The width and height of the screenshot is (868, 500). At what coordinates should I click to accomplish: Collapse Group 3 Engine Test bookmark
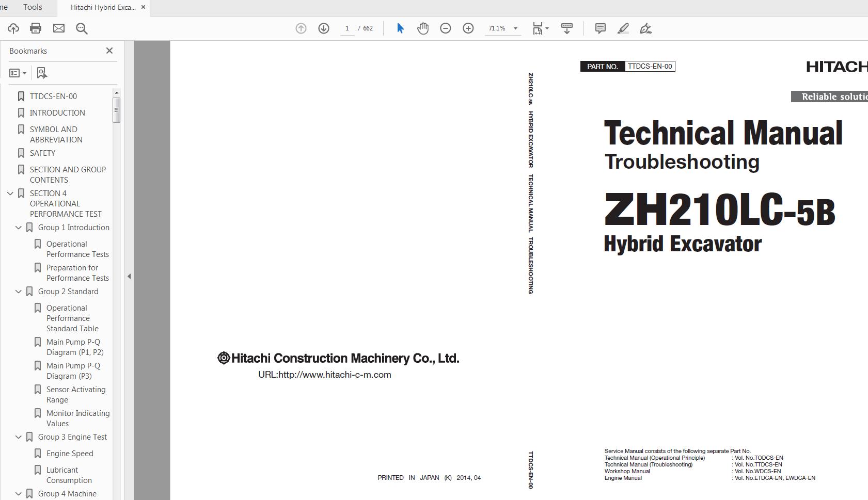[19, 437]
